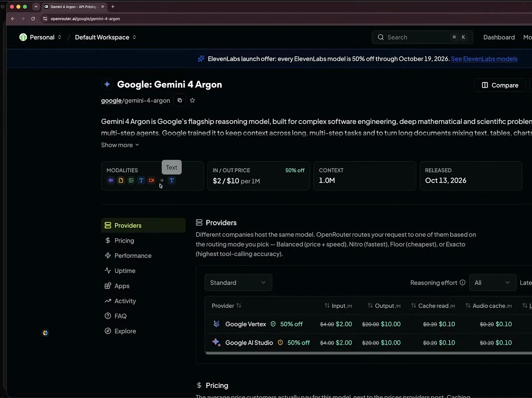This screenshot has height=398, width=532.
Task: Open Explore in the side navigation
Action: [x=143, y=331]
